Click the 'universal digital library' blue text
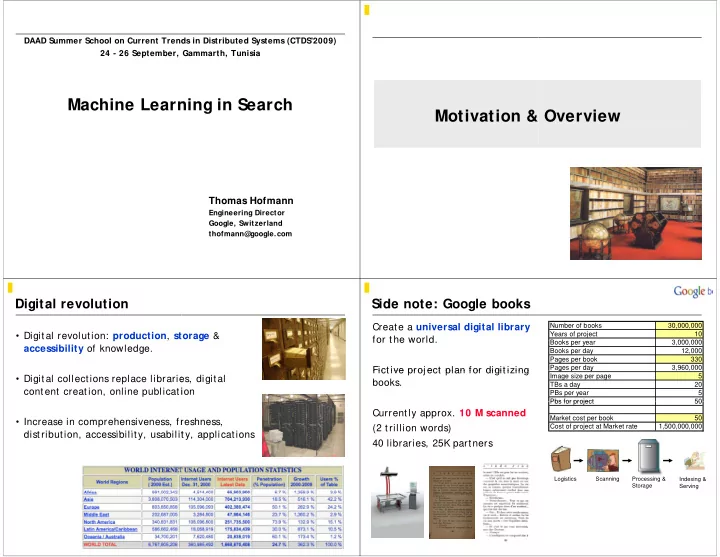The width and height of the screenshot is (720, 557). click(473, 327)
